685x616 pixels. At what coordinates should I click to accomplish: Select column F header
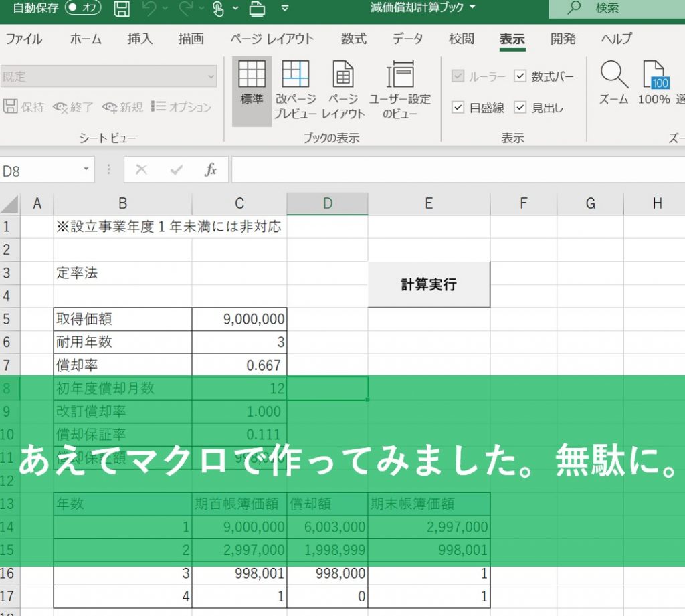point(523,203)
